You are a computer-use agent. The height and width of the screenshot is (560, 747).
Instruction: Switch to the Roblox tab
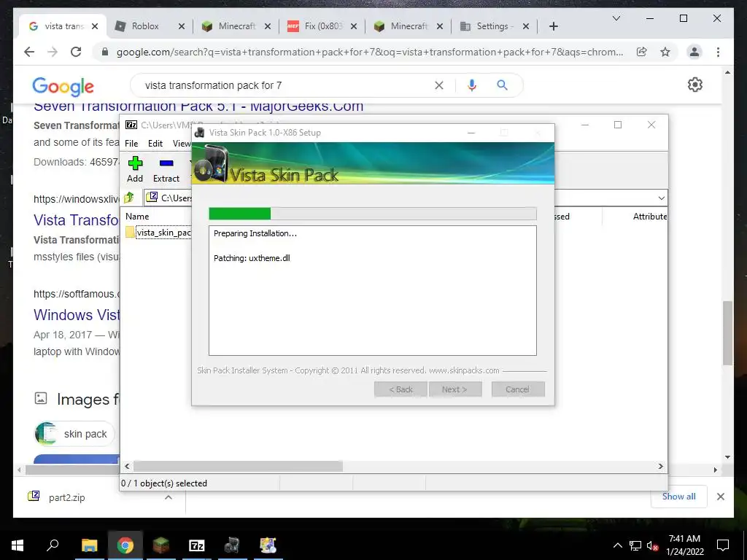click(x=145, y=26)
